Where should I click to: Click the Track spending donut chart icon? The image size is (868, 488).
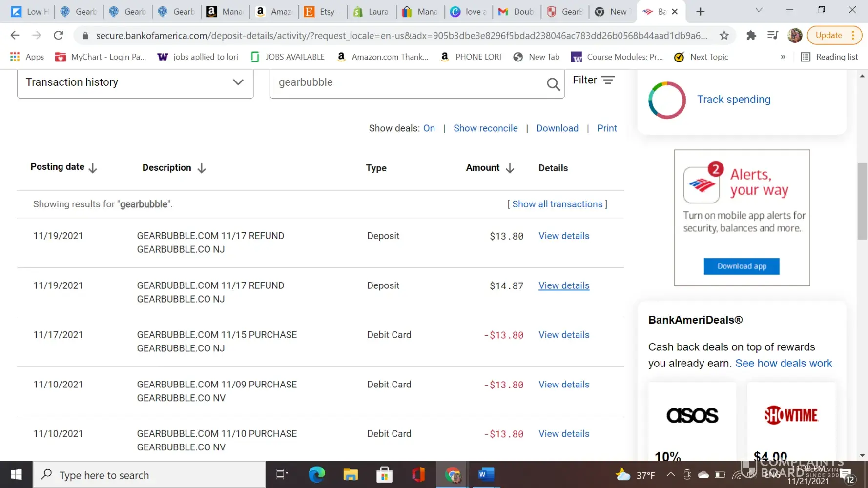[x=667, y=100]
